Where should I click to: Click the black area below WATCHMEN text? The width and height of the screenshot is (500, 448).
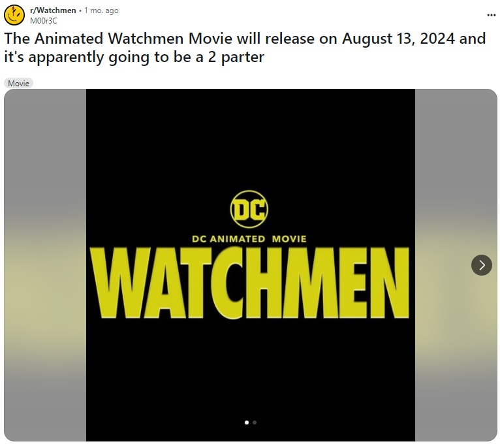[x=250, y=367]
